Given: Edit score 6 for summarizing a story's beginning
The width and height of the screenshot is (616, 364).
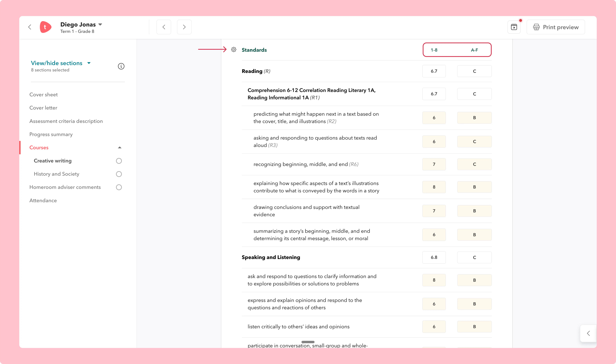Looking at the screenshot, I should (x=434, y=235).
